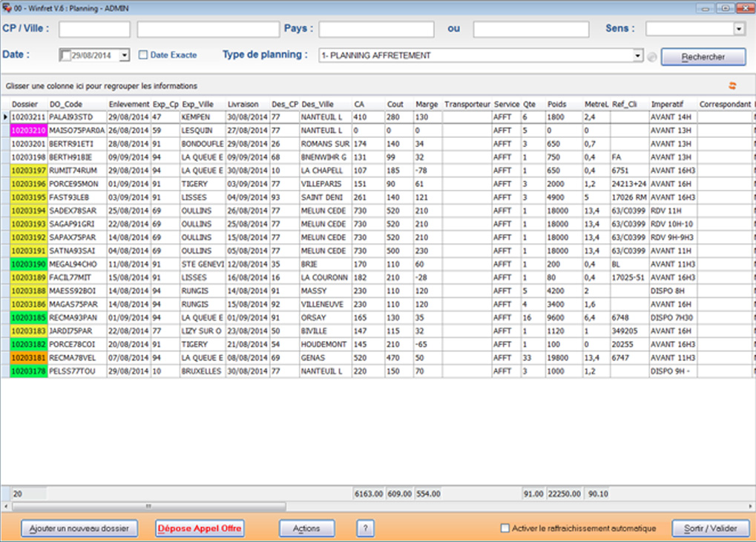Sort by the Marge column header

[x=427, y=104]
